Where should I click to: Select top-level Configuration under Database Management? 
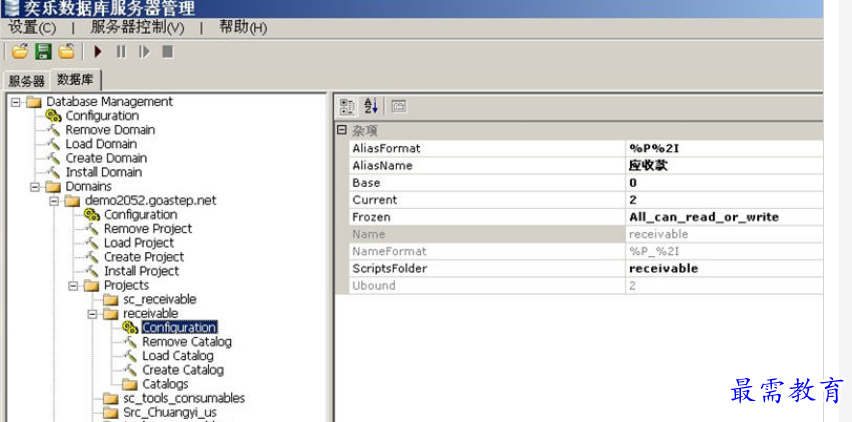coord(102,116)
